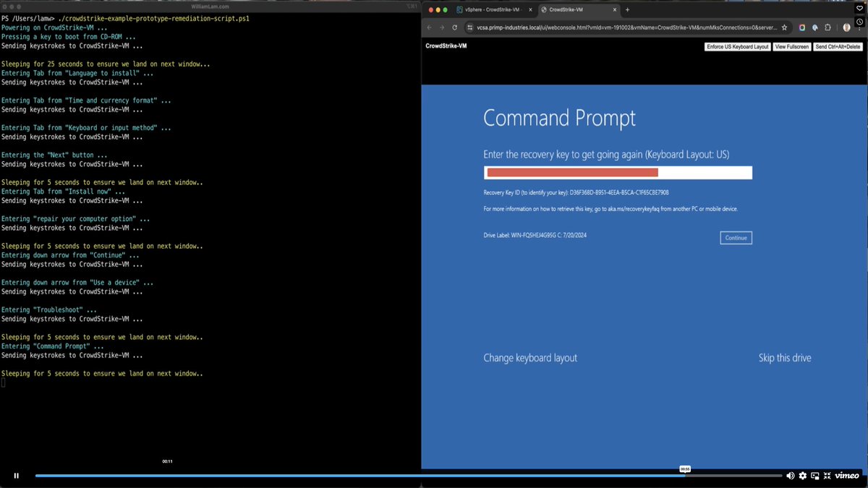This screenshot has height=488, width=868.
Task: View site information icon in address bar
Action: [x=472, y=27]
